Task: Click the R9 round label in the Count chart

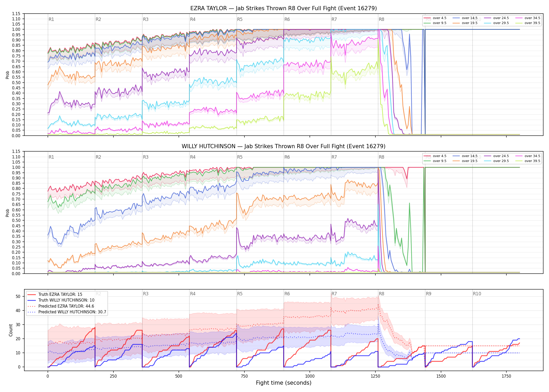Action: click(x=428, y=294)
